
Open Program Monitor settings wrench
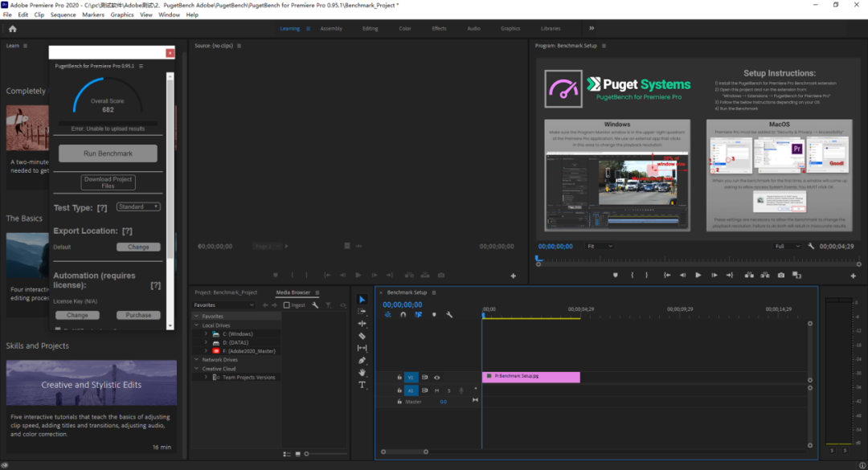(811, 247)
